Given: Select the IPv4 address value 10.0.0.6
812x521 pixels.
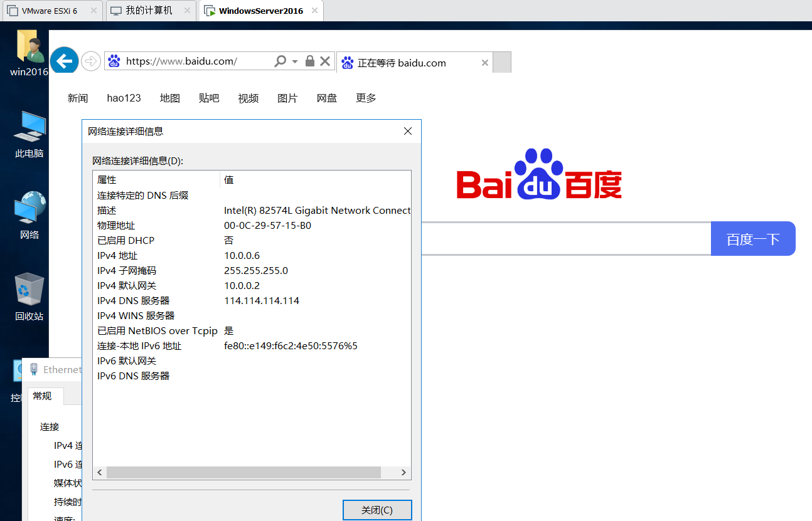Looking at the screenshot, I should pyautogui.click(x=242, y=256).
